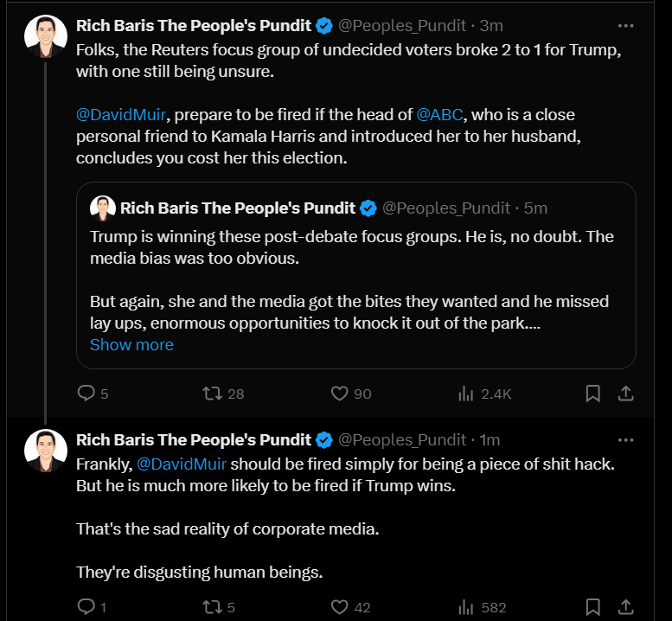
Task: Repost the tweet with 5 reposts
Action: [x=219, y=607]
